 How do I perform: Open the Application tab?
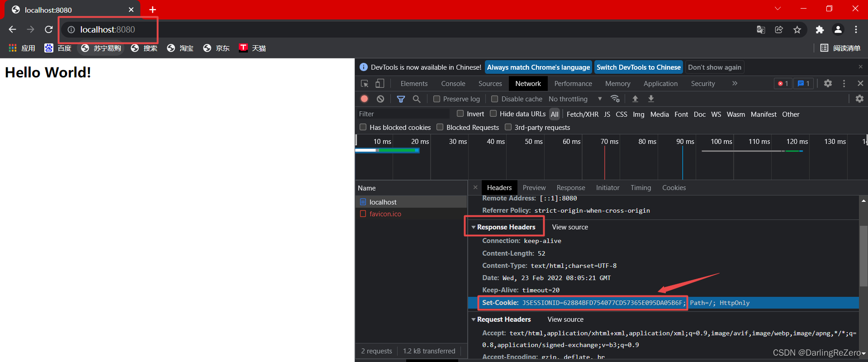pyautogui.click(x=660, y=84)
